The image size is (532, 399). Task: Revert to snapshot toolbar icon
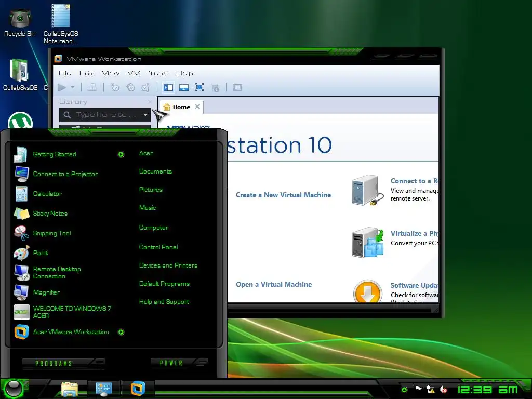coord(130,87)
